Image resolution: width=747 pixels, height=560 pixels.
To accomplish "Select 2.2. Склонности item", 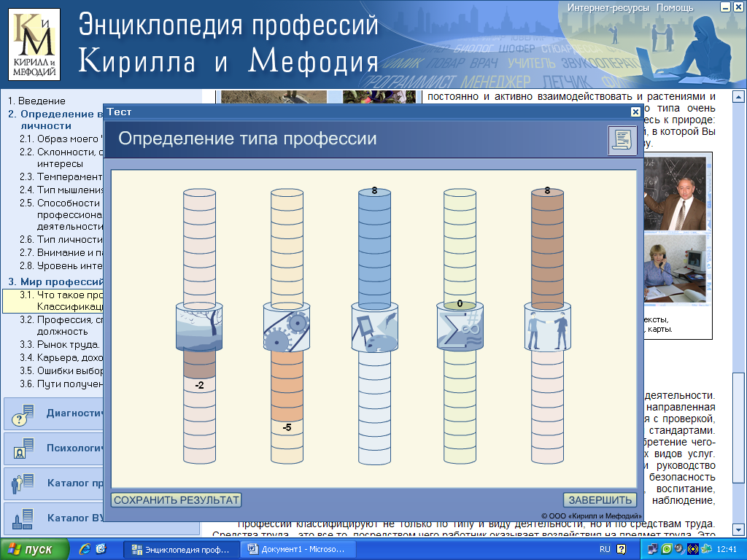I will point(61,157).
